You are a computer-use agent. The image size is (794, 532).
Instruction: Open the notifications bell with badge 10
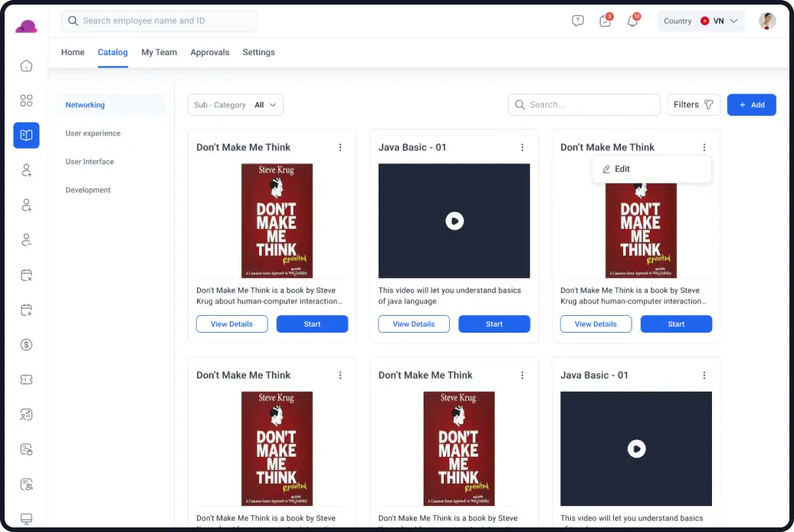[x=633, y=21]
